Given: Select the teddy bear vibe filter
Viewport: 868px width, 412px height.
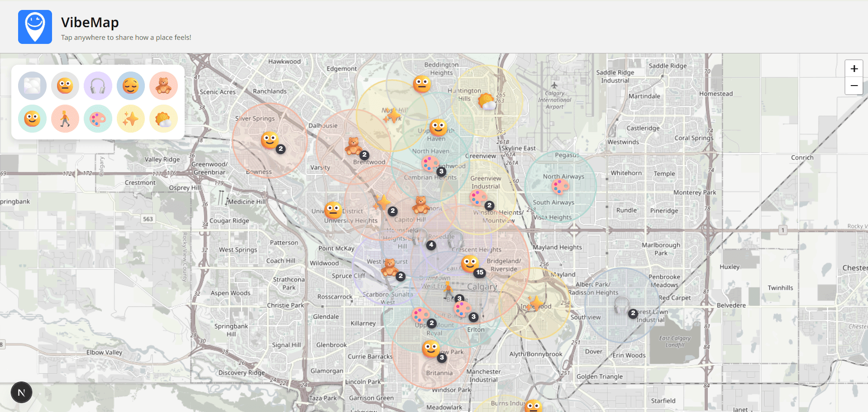Looking at the screenshot, I should [x=163, y=86].
